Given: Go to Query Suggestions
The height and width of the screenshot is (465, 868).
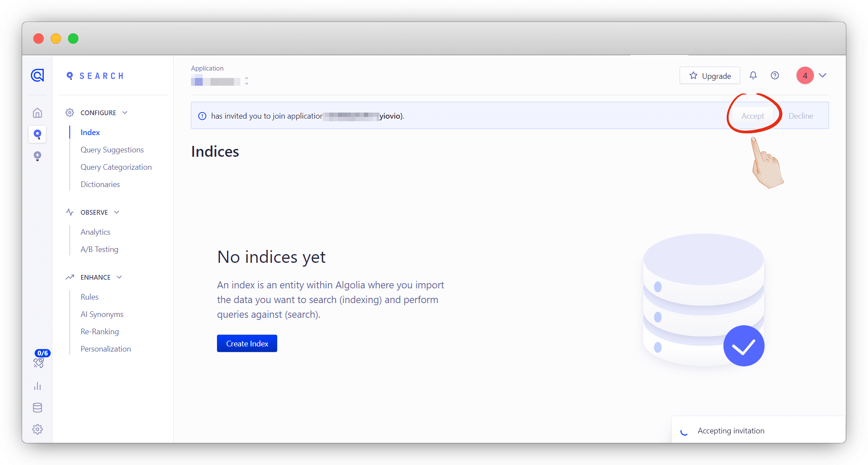Looking at the screenshot, I should 112,150.
